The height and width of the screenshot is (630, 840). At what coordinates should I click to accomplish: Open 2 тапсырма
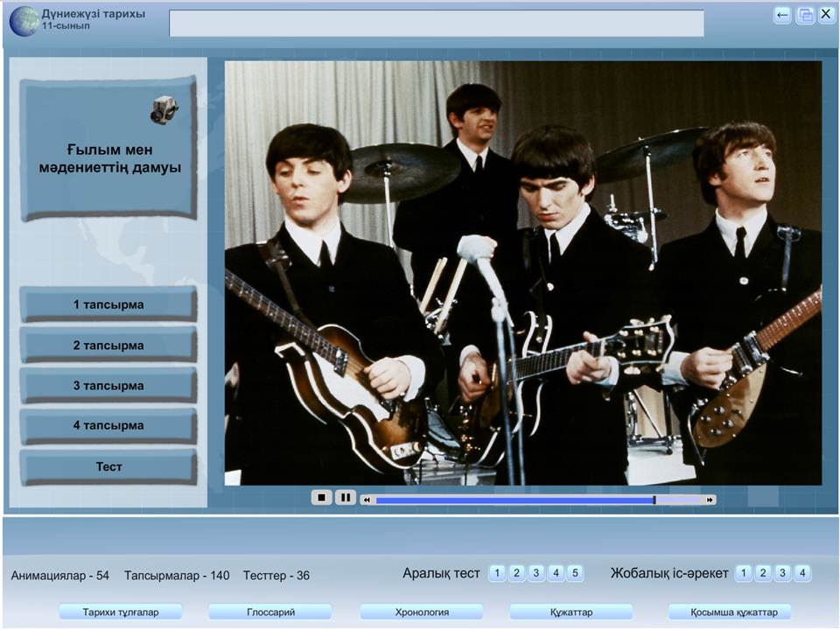pos(108,346)
